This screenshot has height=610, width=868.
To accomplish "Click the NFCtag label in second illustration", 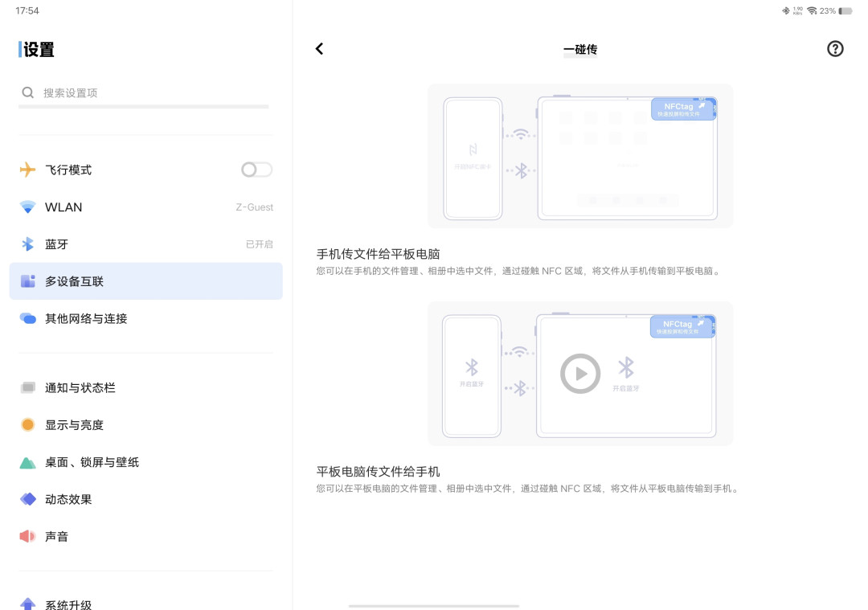I will pos(682,326).
